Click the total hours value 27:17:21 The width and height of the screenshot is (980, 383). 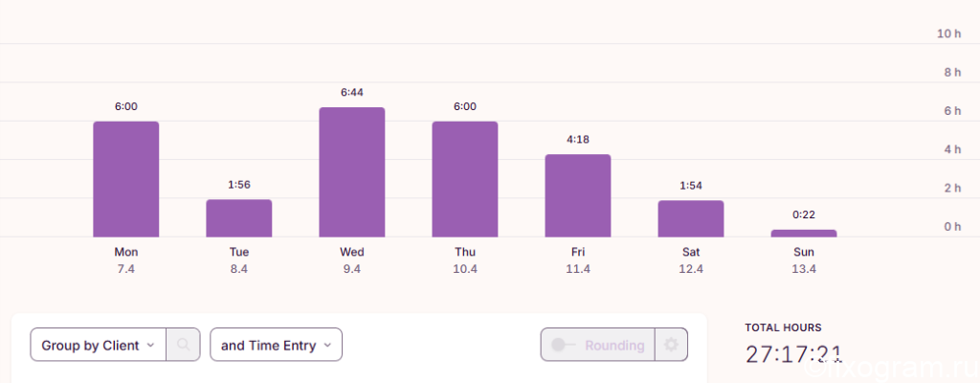click(x=793, y=354)
